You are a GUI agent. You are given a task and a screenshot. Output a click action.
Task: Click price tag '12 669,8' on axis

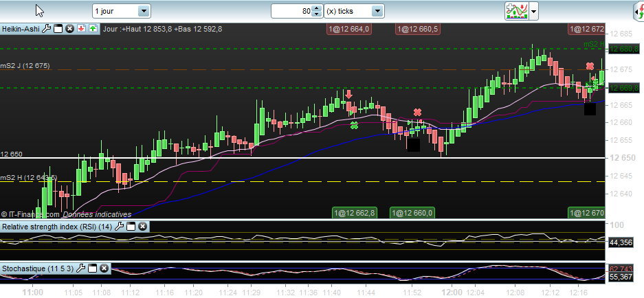click(x=624, y=88)
